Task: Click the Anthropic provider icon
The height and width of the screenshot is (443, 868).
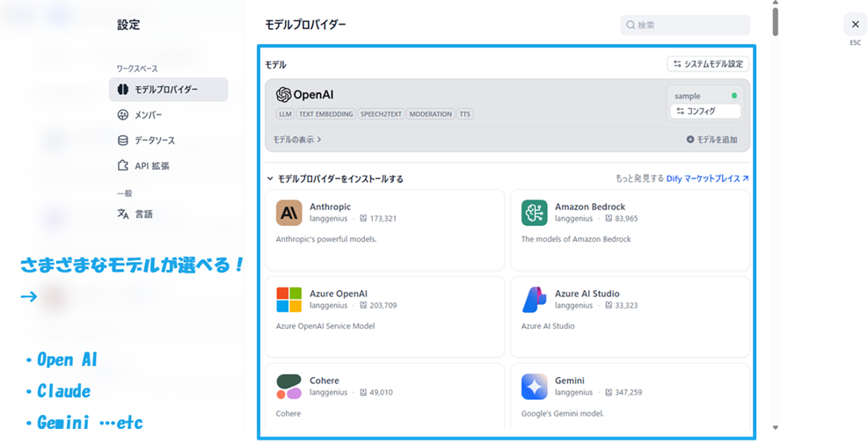Action: [x=289, y=213]
